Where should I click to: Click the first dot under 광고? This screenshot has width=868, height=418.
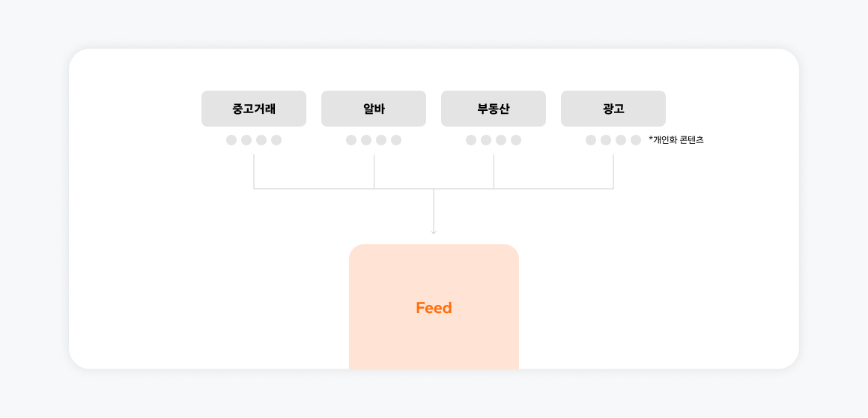(591, 140)
